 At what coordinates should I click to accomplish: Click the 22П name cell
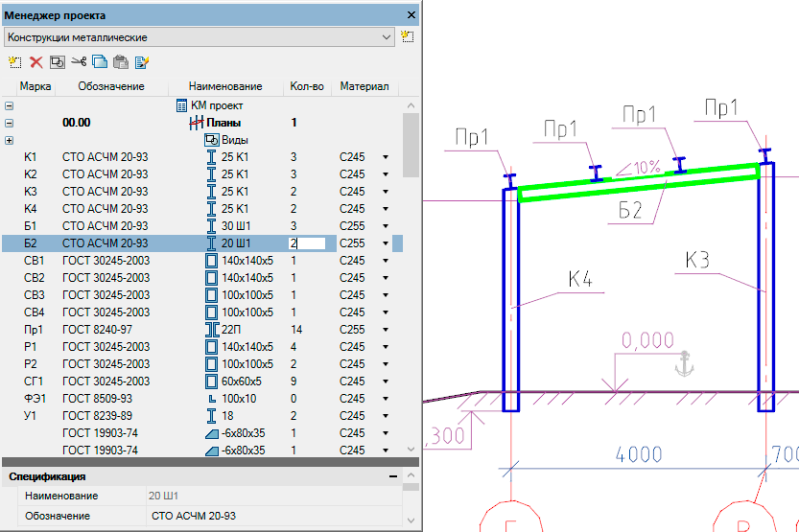coord(231,330)
